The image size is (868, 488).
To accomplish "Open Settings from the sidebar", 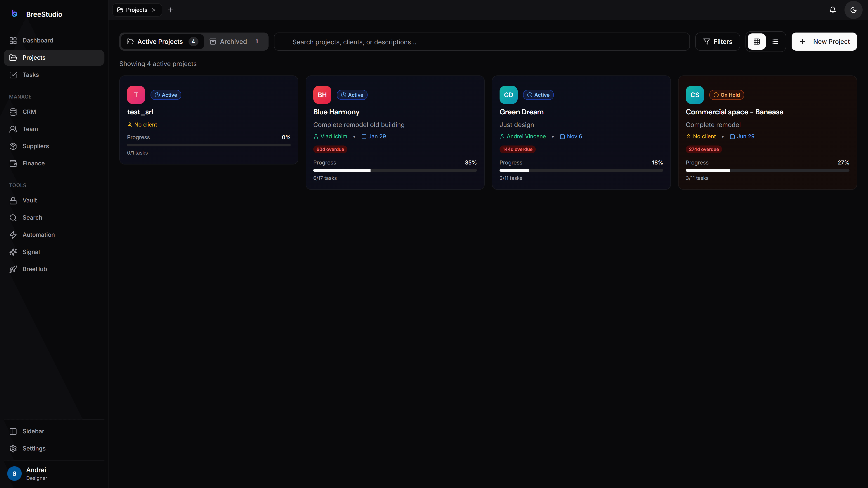I will (x=54, y=449).
